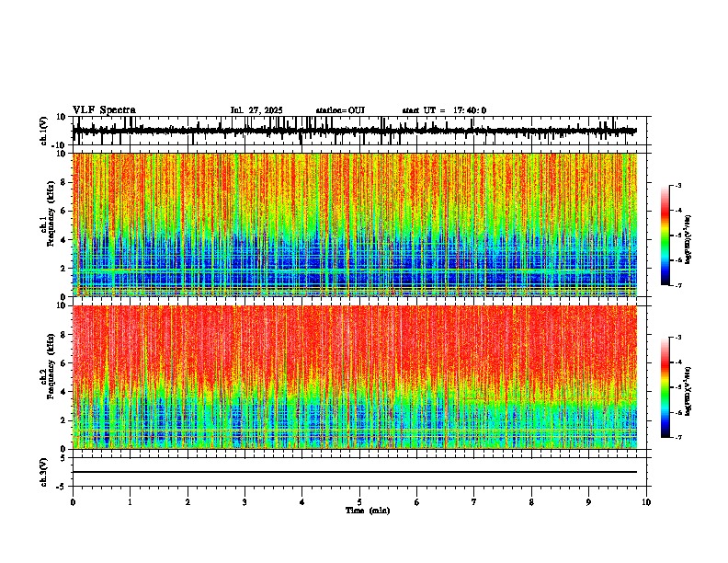Click the ch.2 "Frequency (kHz)" axis label
The width and height of the screenshot is (728, 563).
pos(51,366)
